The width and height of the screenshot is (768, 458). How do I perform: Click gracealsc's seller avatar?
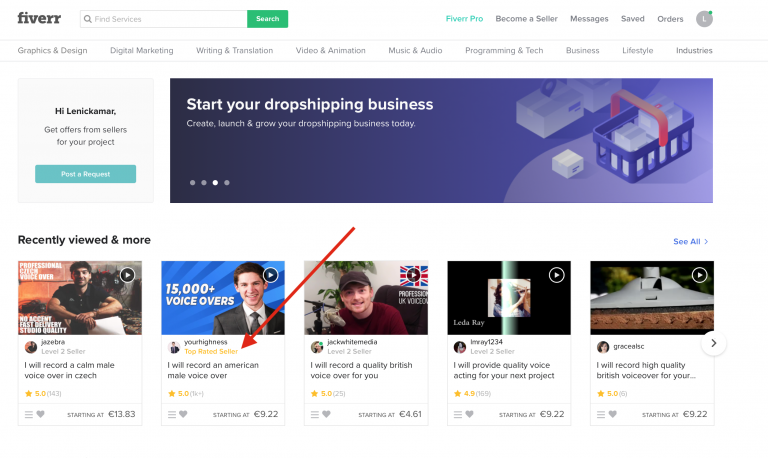click(x=603, y=347)
